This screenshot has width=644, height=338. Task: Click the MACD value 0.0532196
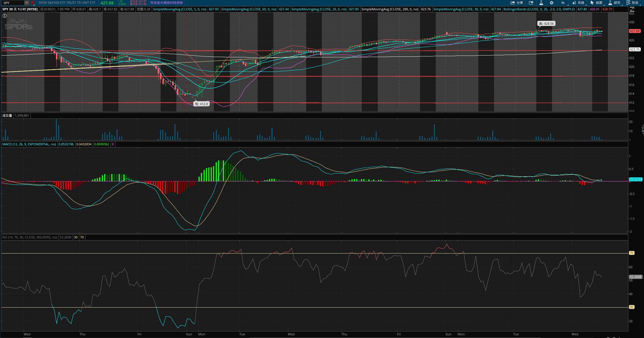pyautogui.click(x=66, y=144)
